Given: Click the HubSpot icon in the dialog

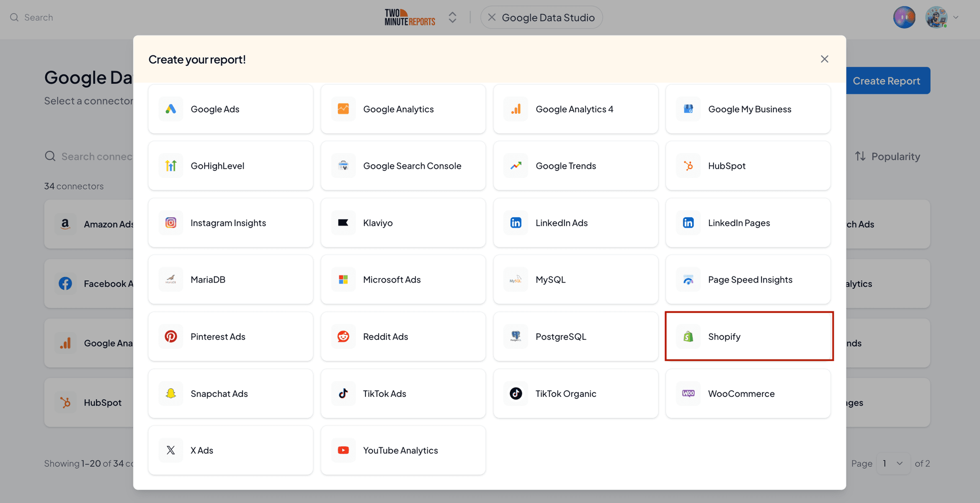Looking at the screenshot, I should click(689, 166).
